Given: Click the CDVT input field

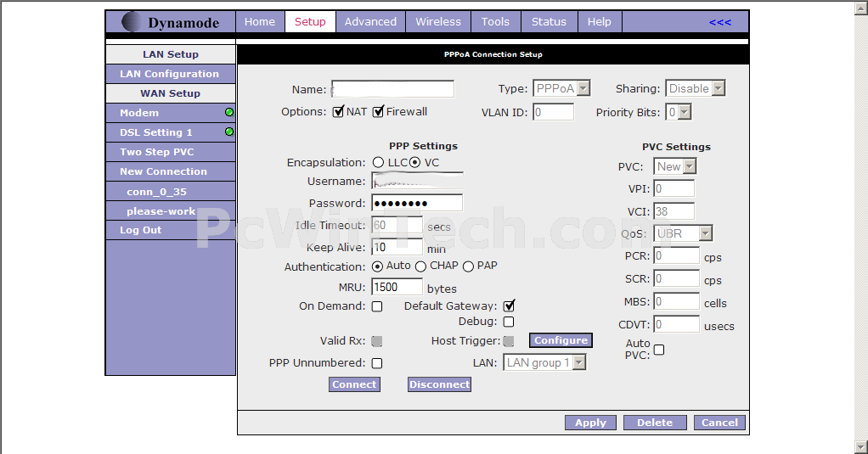Looking at the screenshot, I should (x=676, y=324).
